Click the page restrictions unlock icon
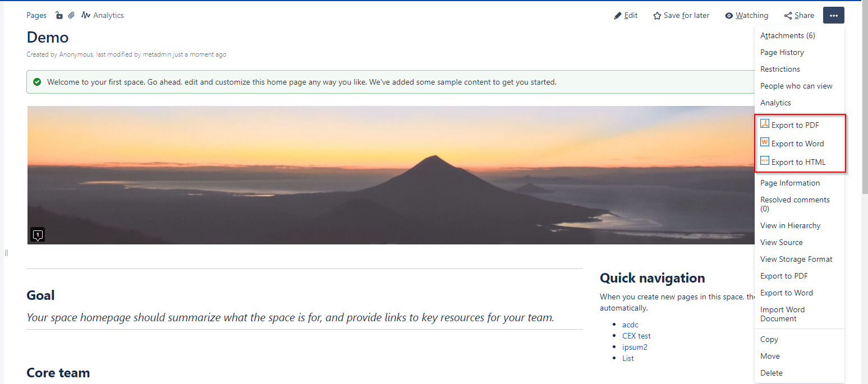The width and height of the screenshot is (868, 384). click(59, 16)
